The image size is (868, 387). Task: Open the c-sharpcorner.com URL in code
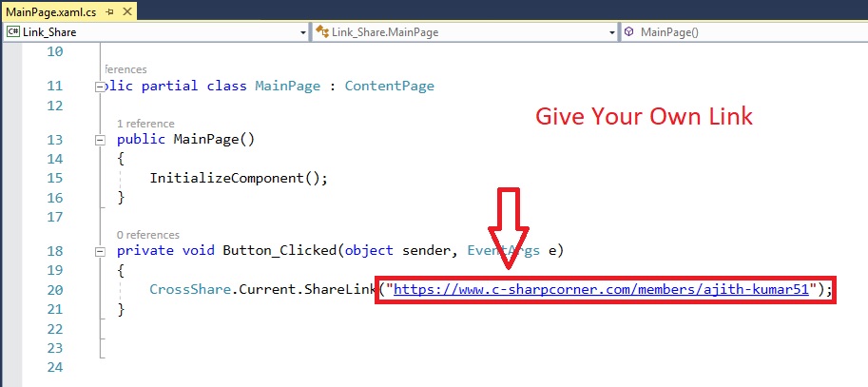coord(601,288)
